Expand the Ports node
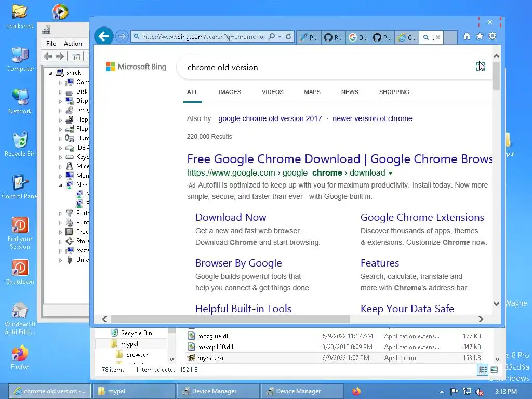This screenshot has width=532, height=399. [x=60, y=214]
